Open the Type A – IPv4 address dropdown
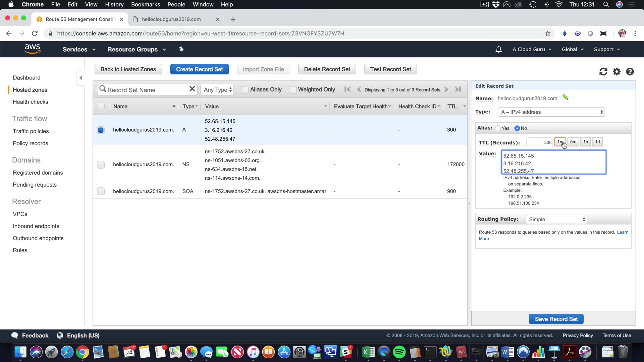This screenshot has height=362, width=644. (x=551, y=112)
